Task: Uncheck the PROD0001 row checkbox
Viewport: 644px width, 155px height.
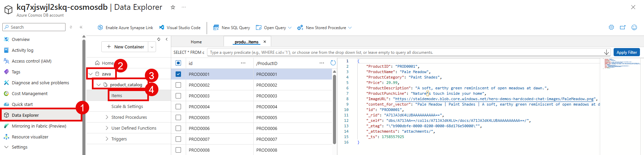Action: 178,74
